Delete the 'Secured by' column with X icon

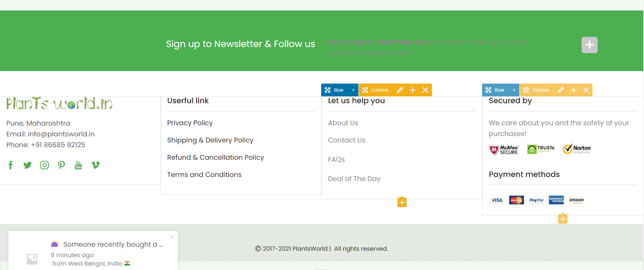(x=586, y=90)
